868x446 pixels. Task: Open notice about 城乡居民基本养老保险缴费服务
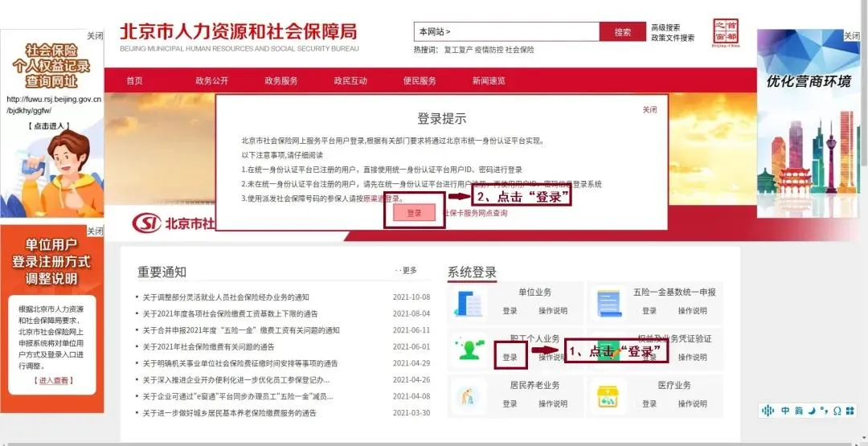[x=230, y=413]
